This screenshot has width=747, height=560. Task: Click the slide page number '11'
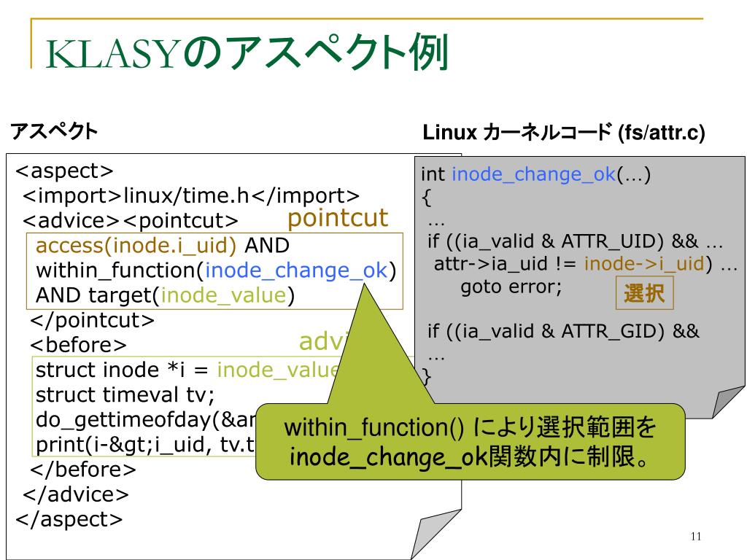695,536
